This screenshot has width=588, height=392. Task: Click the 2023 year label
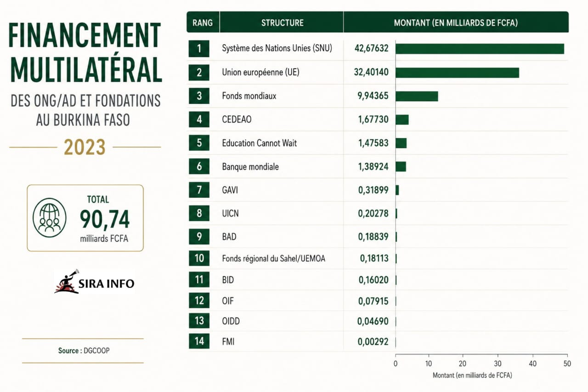click(85, 148)
